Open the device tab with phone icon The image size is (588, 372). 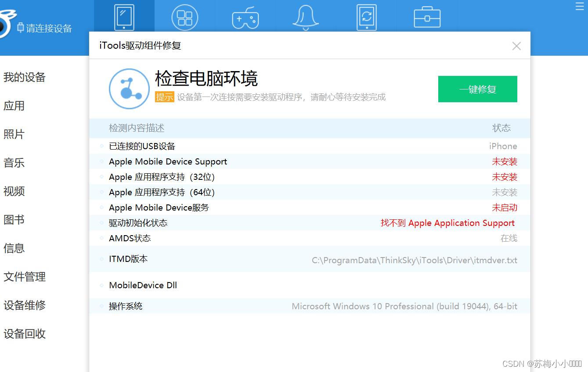[x=124, y=17]
